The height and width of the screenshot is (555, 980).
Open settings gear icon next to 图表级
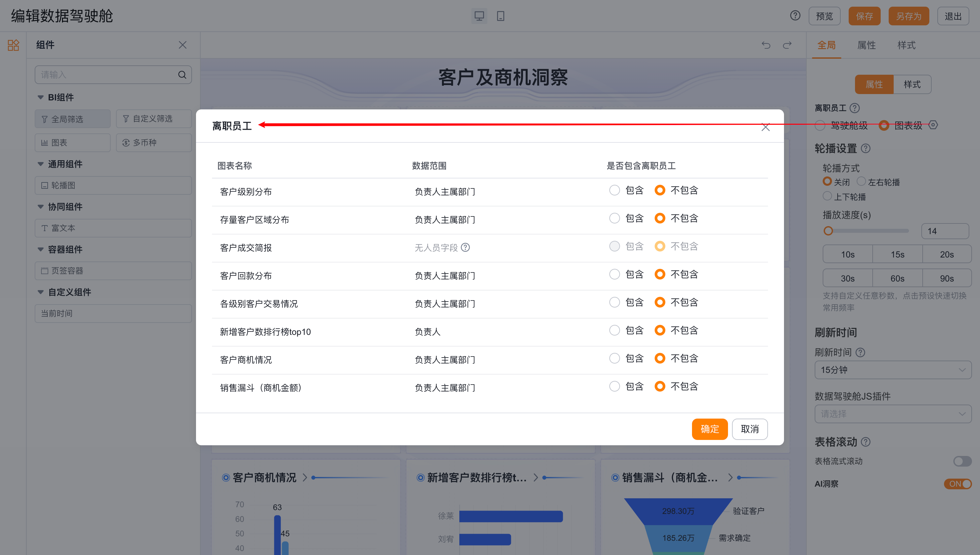(x=933, y=125)
